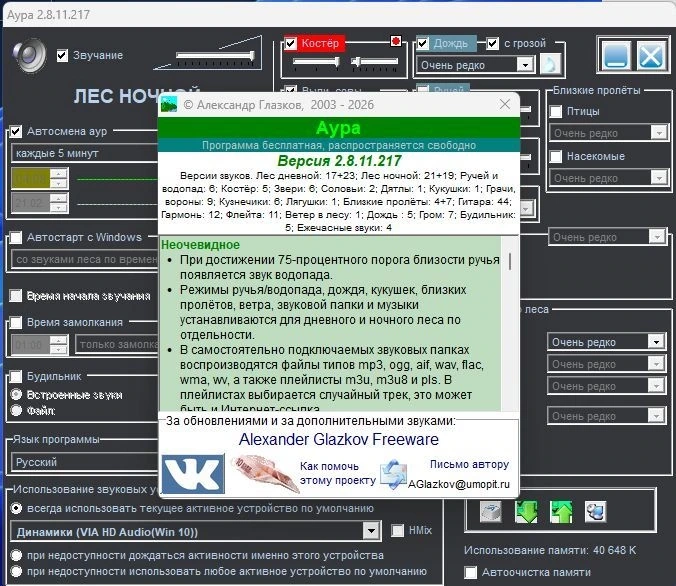Uncheck Автосмена аур
Viewport: 676px width, 586px height.
[16, 132]
